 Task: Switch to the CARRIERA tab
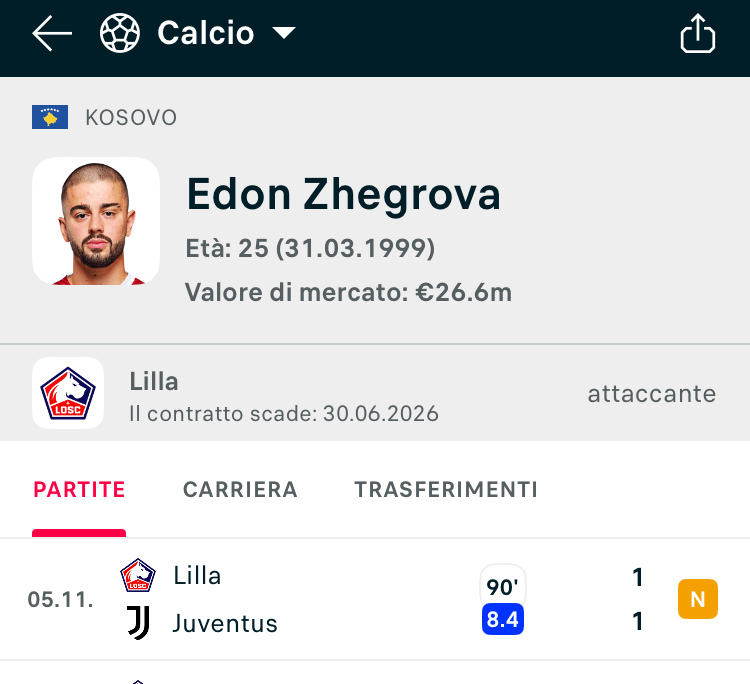pyautogui.click(x=240, y=490)
